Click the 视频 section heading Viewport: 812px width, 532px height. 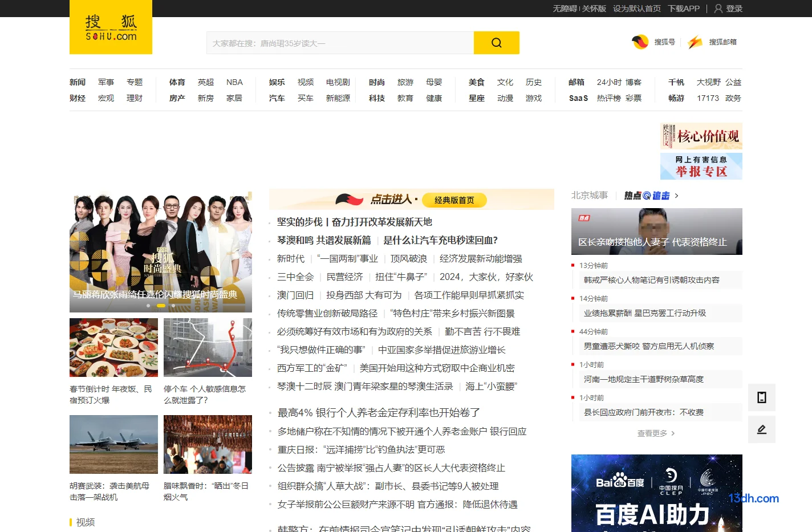(86, 522)
